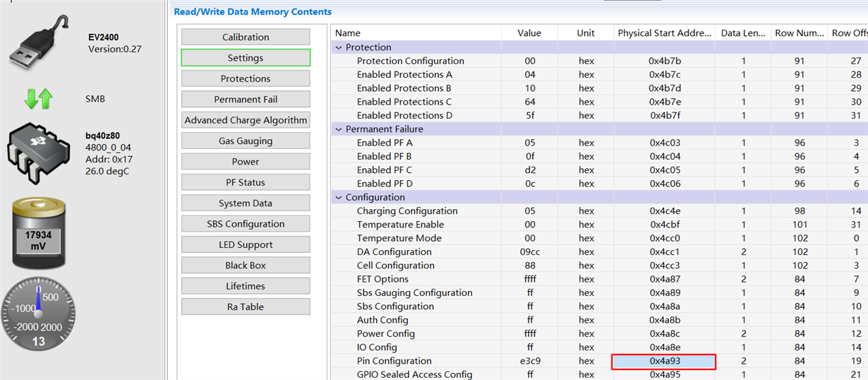Open the Black Box section
The height and width of the screenshot is (380, 868).
[x=246, y=265]
